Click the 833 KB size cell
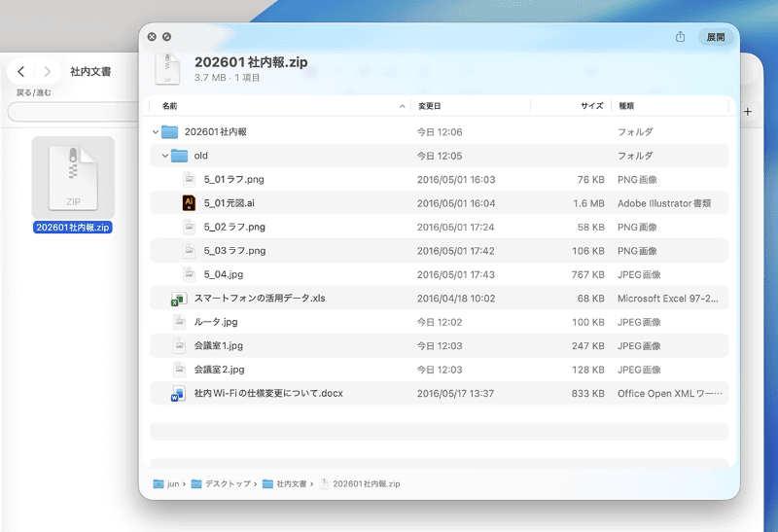This screenshot has height=532, width=778. [x=588, y=394]
